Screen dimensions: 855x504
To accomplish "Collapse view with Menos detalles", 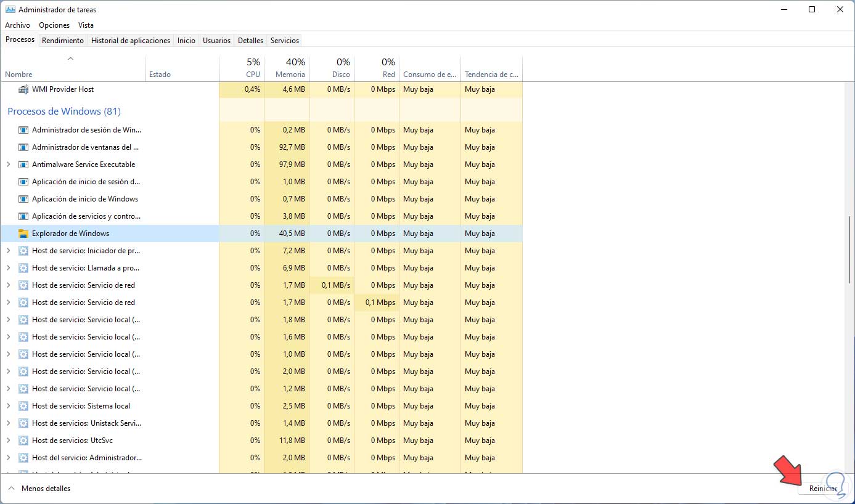I will [39, 489].
